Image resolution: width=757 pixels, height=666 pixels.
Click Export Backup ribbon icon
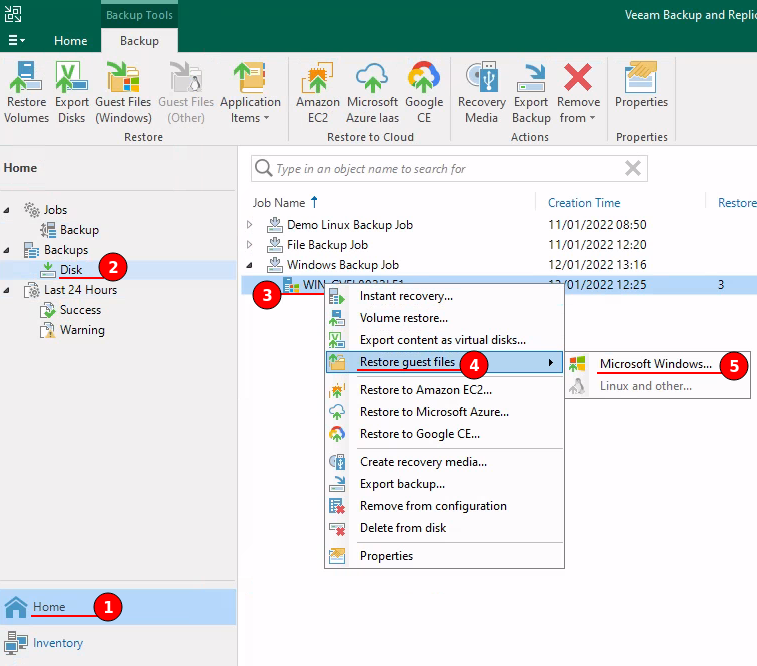click(x=531, y=92)
